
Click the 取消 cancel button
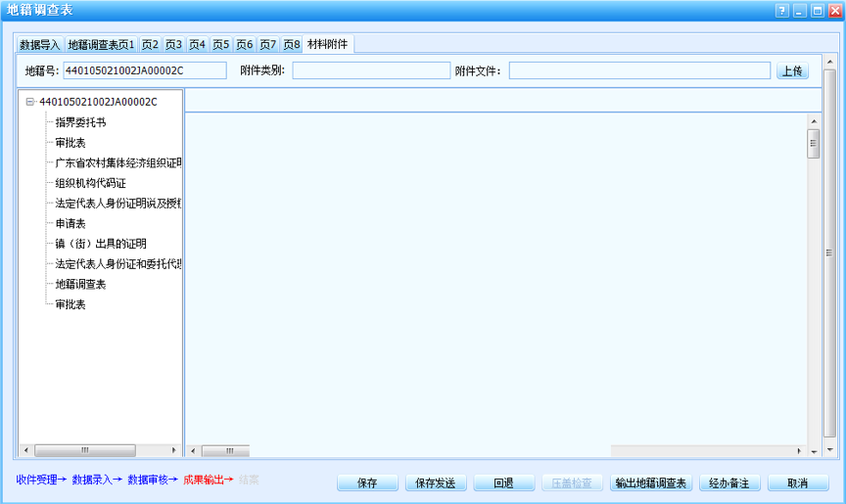[797, 483]
